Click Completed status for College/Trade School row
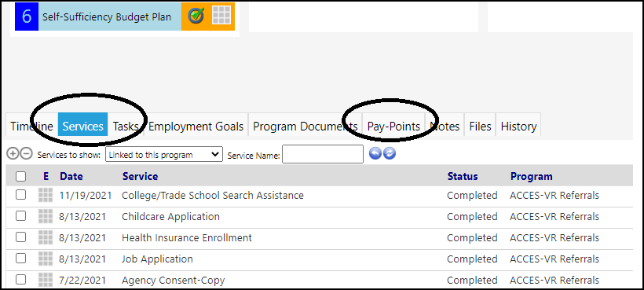 [472, 195]
